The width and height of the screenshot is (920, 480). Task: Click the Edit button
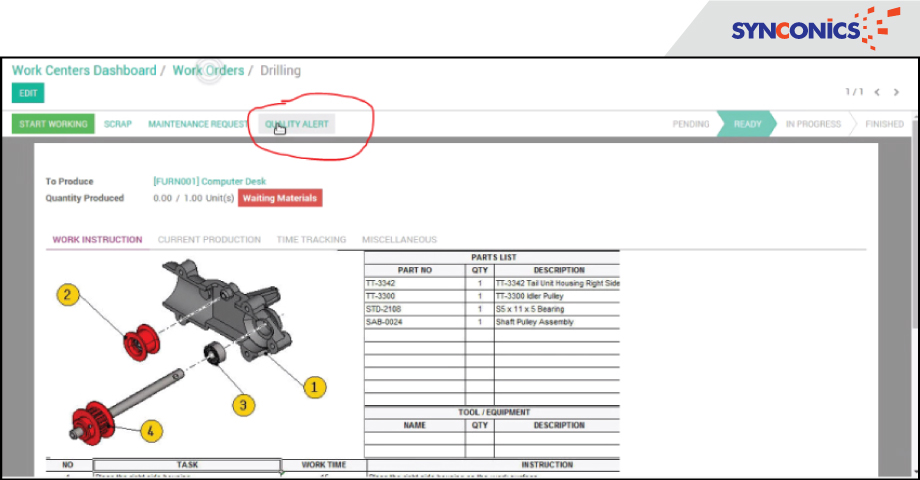28,93
